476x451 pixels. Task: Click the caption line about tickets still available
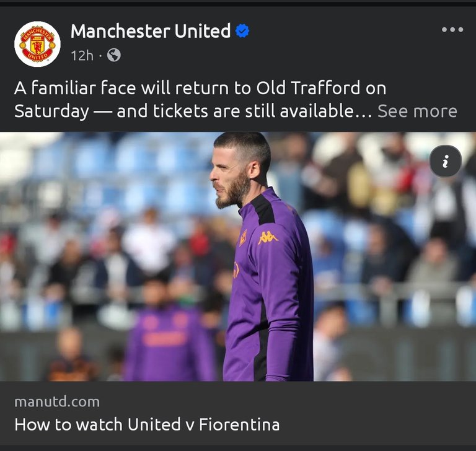tap(193, 112)
